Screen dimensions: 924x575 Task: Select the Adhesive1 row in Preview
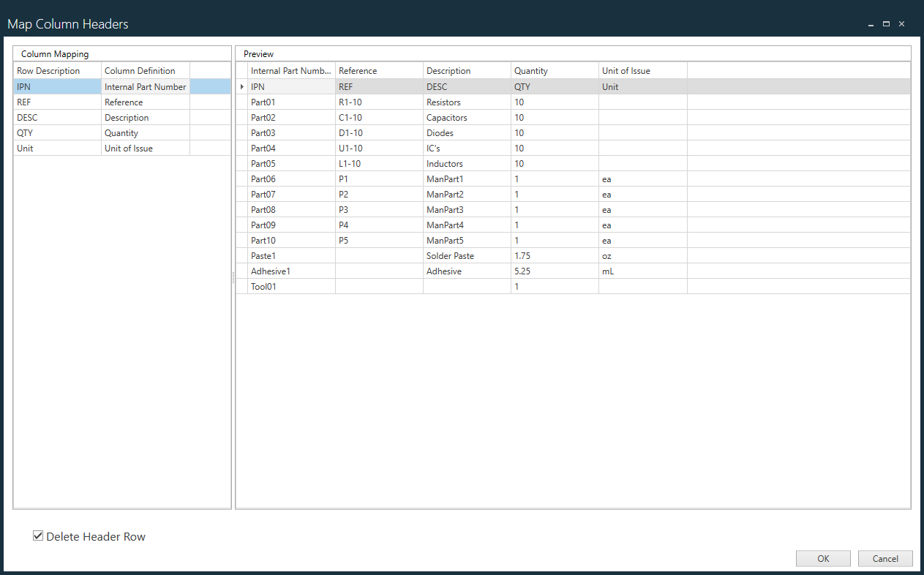coord(290,271)
